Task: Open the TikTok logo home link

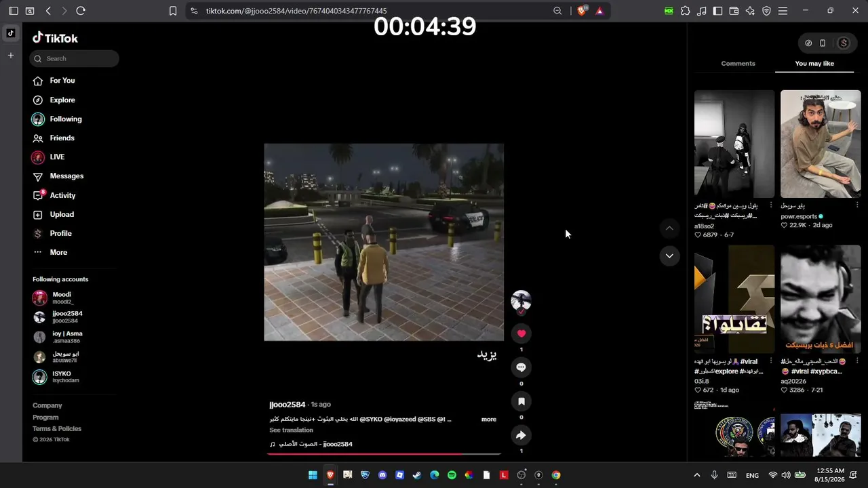Action: click(x=55, y=38)
